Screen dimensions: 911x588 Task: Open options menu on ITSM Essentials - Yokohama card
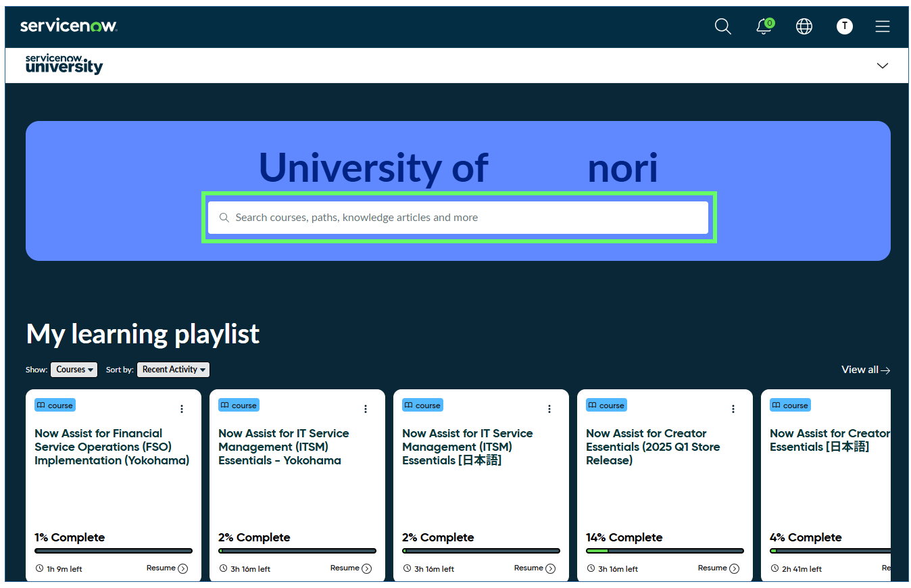[366, 409]
